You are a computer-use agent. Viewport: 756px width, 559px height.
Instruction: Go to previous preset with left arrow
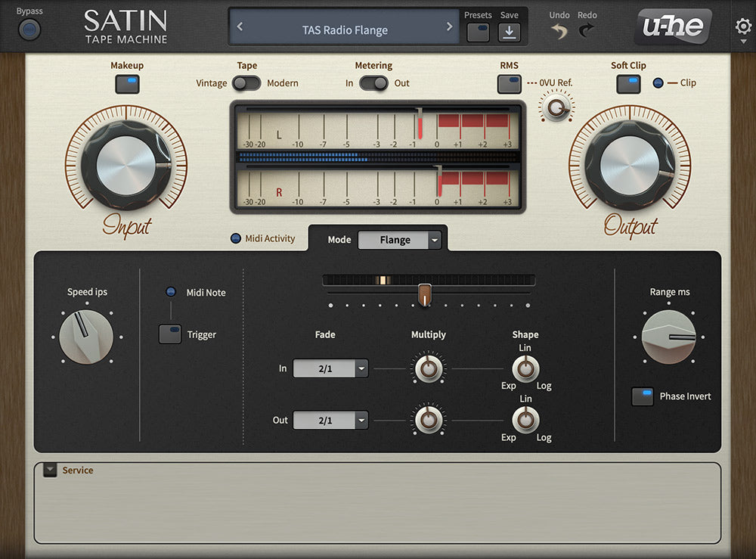pos(240,26)
